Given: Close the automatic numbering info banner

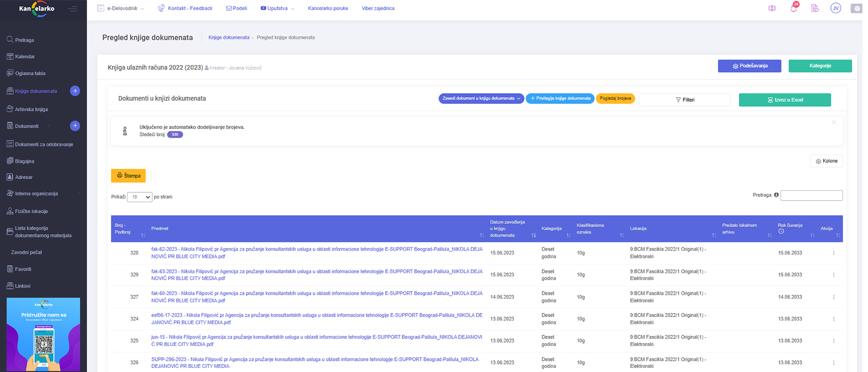Looking at the screenshot, I should point(834,122).
